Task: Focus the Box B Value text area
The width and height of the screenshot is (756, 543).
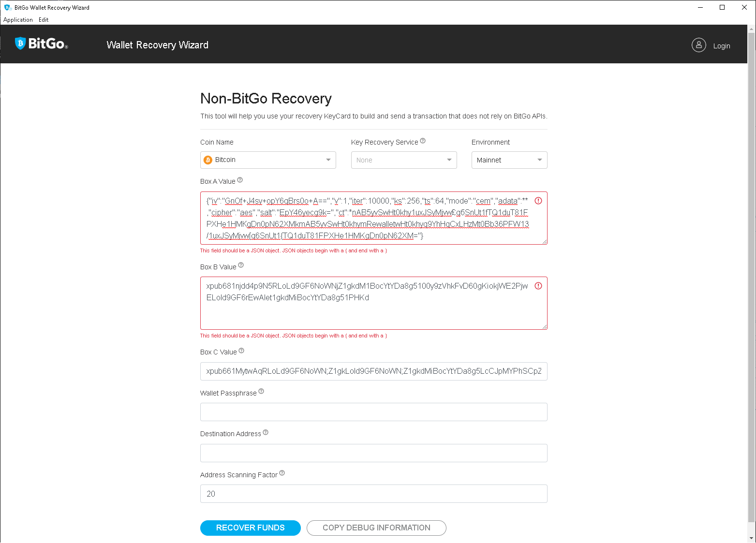Action: point(374,303)
